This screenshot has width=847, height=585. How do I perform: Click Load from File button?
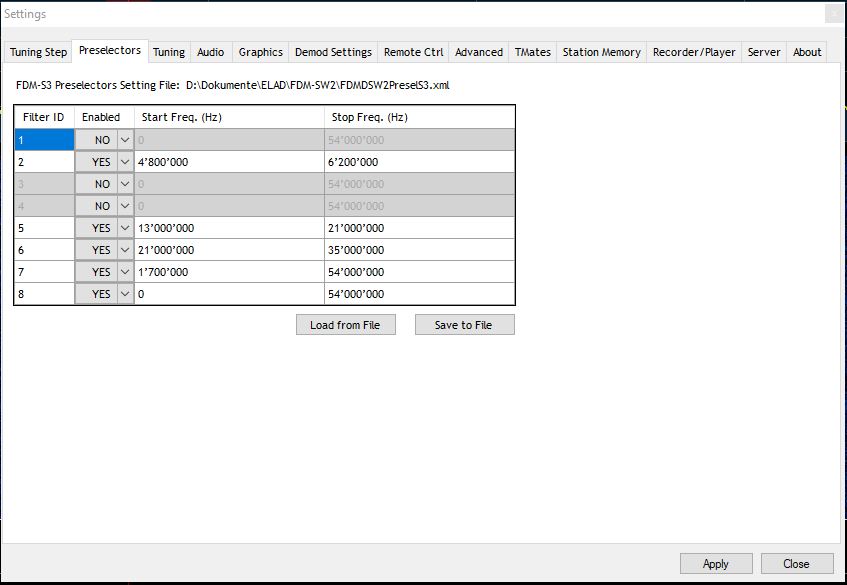(345, 325)
